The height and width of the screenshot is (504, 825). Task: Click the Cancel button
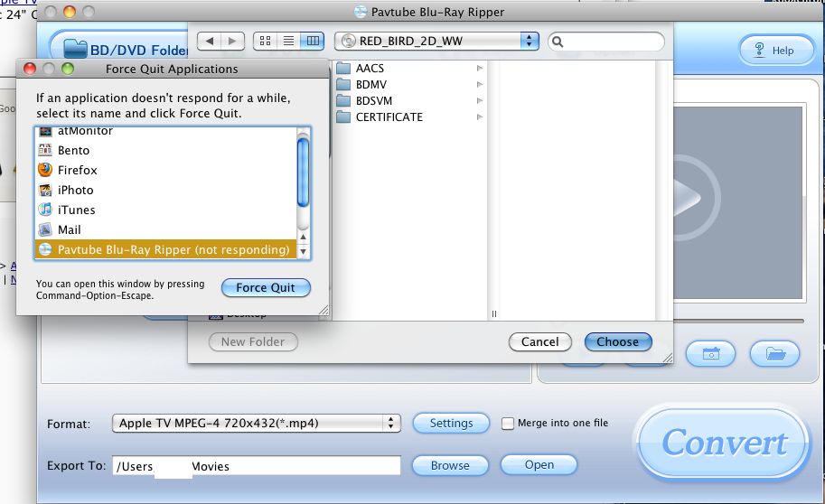click(539, 342)
